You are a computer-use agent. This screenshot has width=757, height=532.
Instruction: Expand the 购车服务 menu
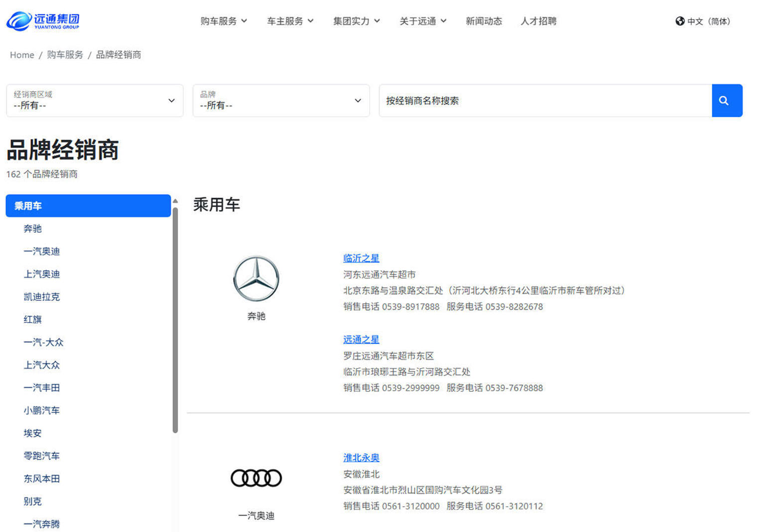[x=224, y=21]
